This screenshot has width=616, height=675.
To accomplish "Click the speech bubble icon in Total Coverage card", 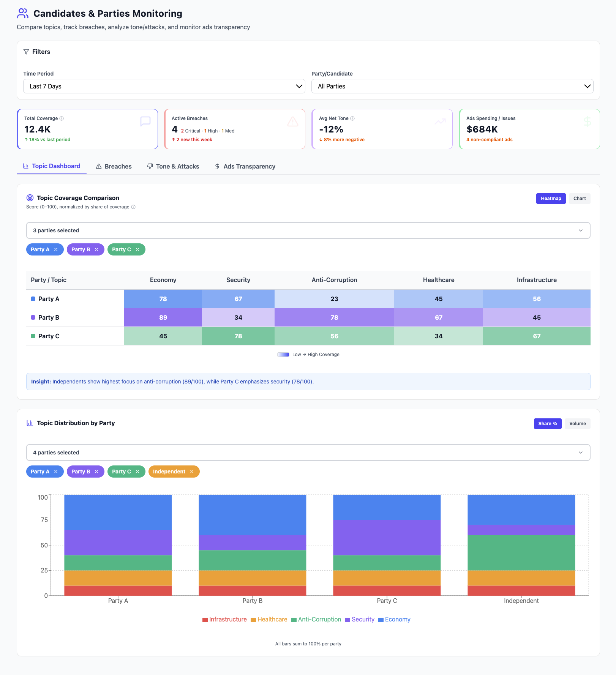I will tap(145, 121).
